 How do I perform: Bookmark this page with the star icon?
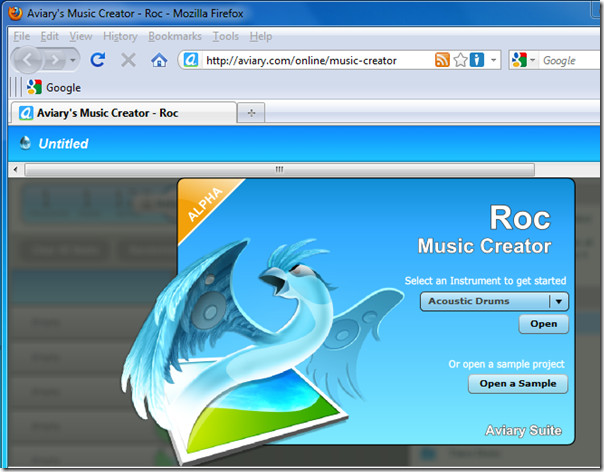click(460, 60)
